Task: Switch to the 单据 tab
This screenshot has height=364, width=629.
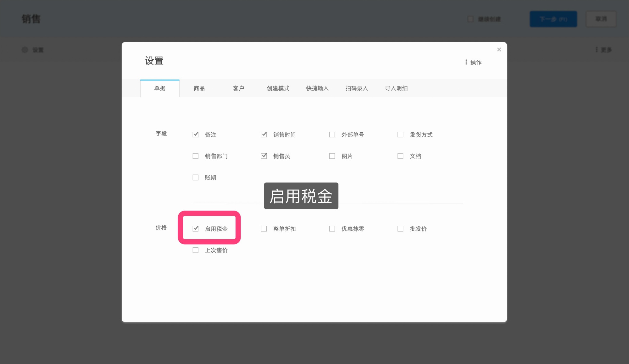Action: pyautogui.click(x=160, y=88)
